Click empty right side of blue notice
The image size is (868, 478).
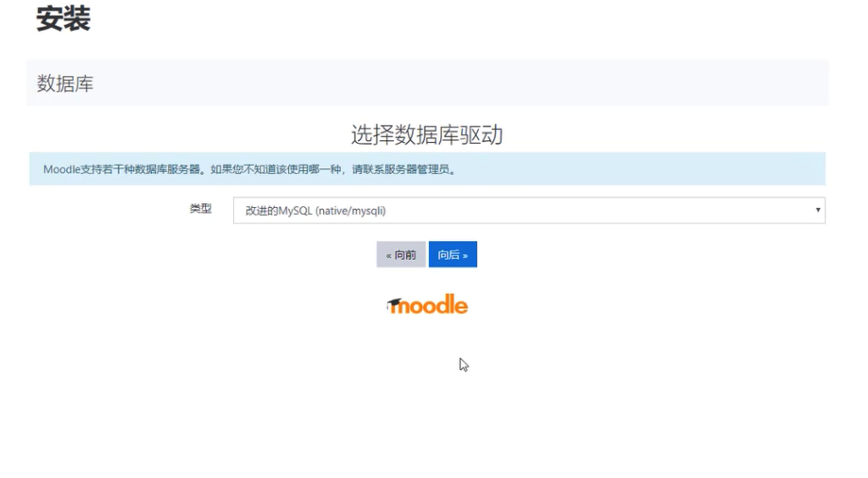point(657,169)
